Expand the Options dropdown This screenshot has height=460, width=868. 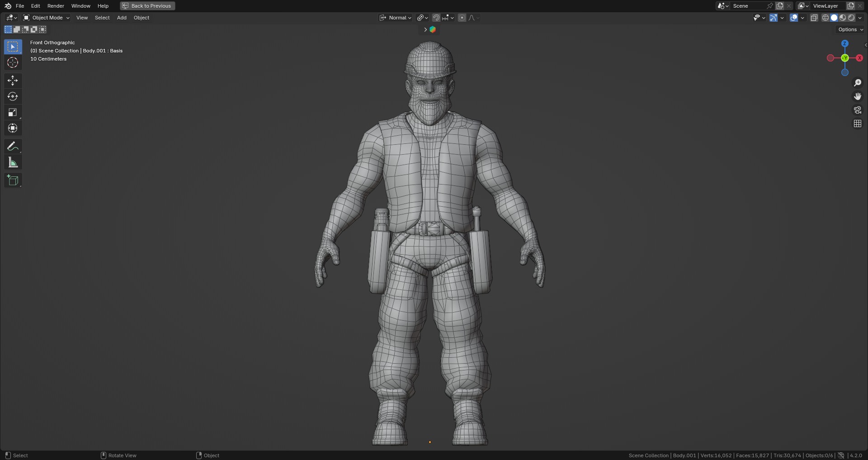pyautogui.click(x=850, y=29)
